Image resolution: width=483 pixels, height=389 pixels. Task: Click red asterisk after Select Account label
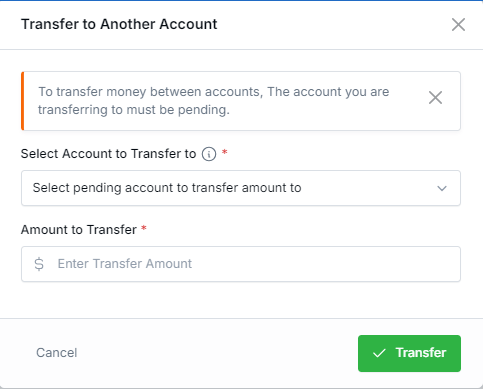225,152
